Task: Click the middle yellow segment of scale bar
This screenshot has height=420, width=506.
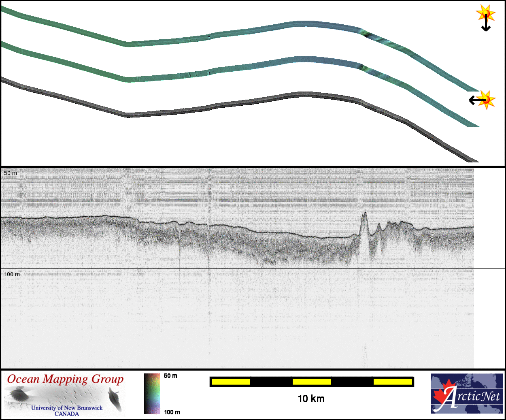Action: point(311,382)
